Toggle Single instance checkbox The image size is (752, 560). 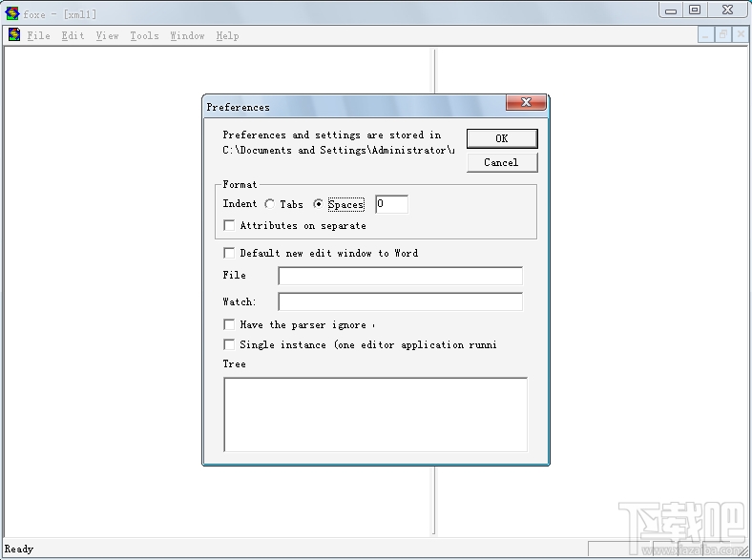click(229, 344)
